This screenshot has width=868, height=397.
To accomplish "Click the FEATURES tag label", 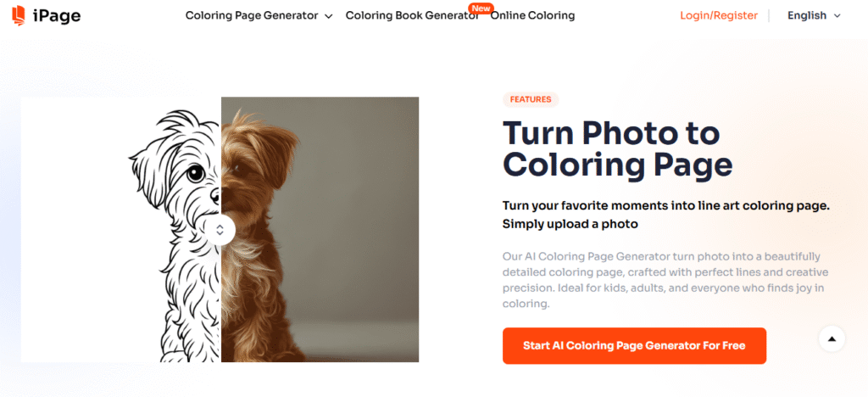I will point(531,99).
